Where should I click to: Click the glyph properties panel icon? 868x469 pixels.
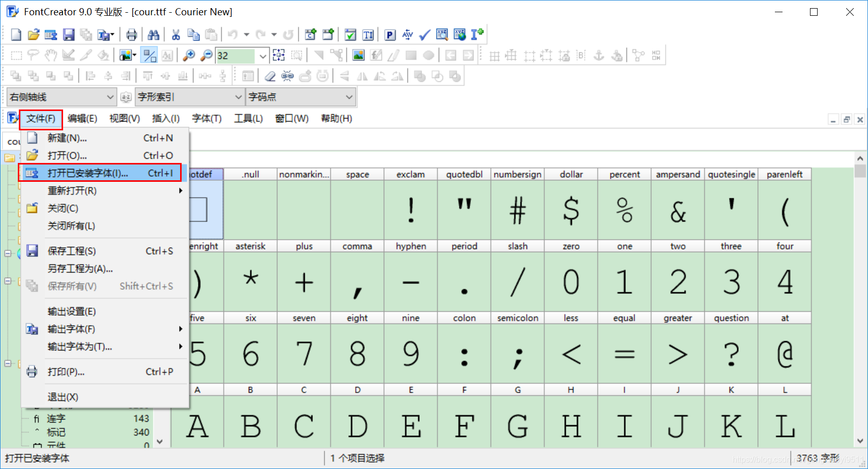(x=248, y=76)
